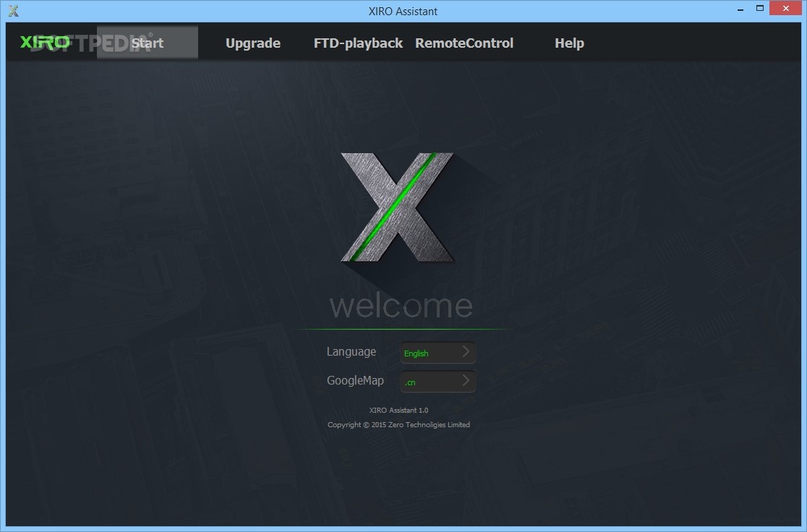
Task: Switch to the Upgrade tab
Action: (252, 43)
